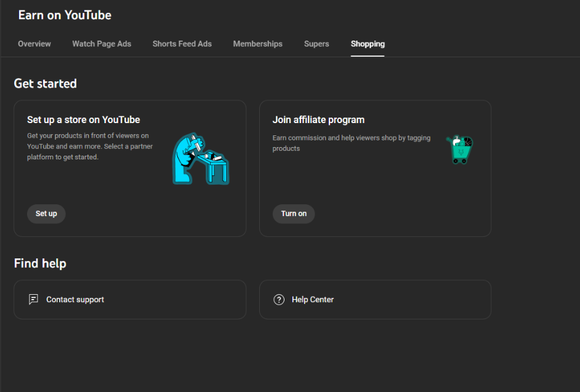
Task: Click the 'Earn on YouTube' page title
Action: [65, 15]
